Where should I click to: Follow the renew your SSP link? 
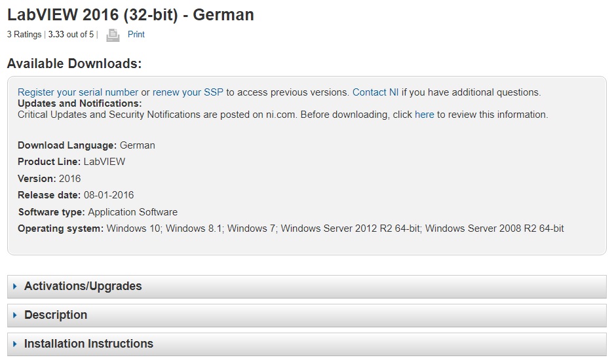(188, 92)
